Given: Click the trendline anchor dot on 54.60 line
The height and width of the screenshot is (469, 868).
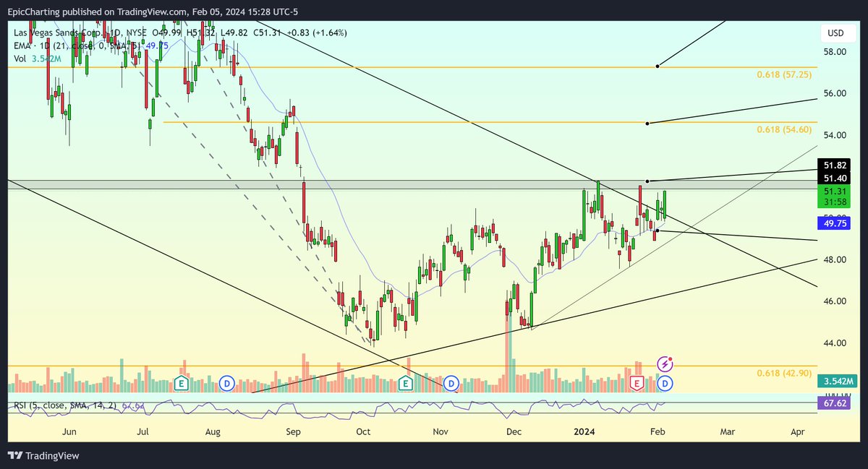Looking at the screenshot, I should (648, 124).
